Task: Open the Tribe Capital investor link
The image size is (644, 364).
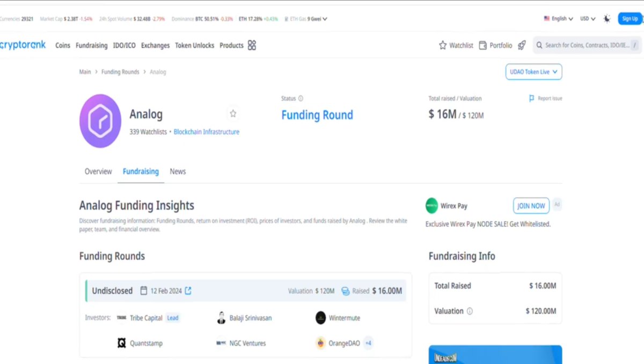Action: [146, 318]
